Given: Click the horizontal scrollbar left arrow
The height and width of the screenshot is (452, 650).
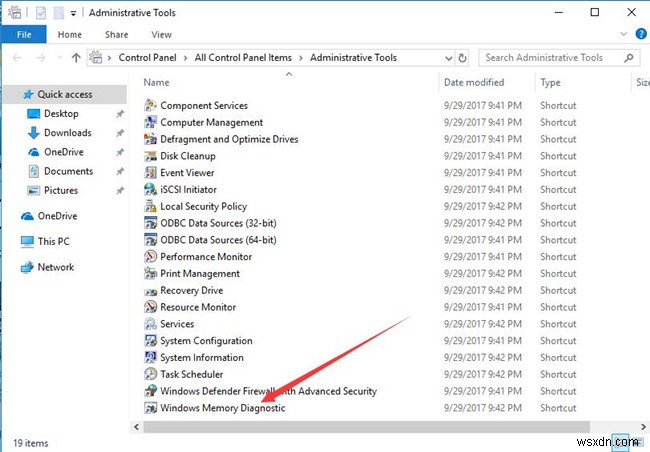Looking at the screenshot, I should [x=136, y=426].
